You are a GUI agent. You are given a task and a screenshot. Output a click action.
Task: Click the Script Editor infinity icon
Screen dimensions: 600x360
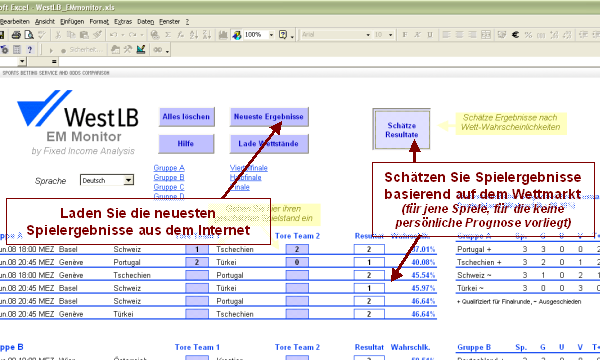point(157,50)
